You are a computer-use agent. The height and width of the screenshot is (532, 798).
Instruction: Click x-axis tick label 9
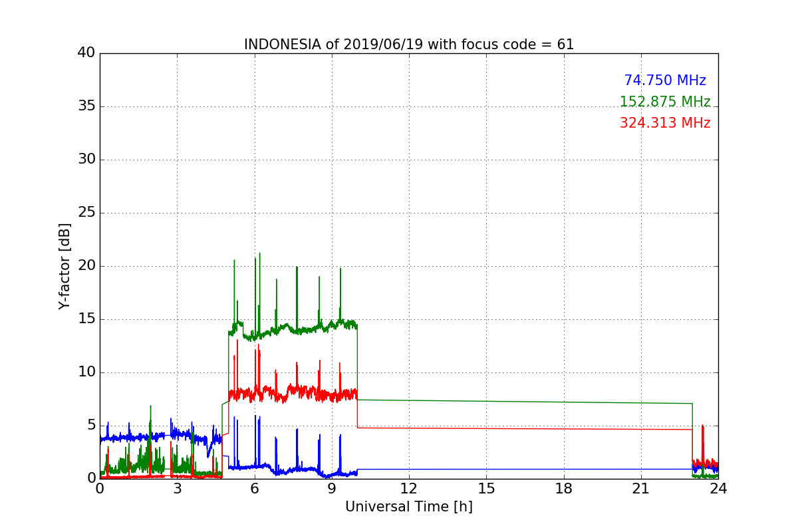332,489
